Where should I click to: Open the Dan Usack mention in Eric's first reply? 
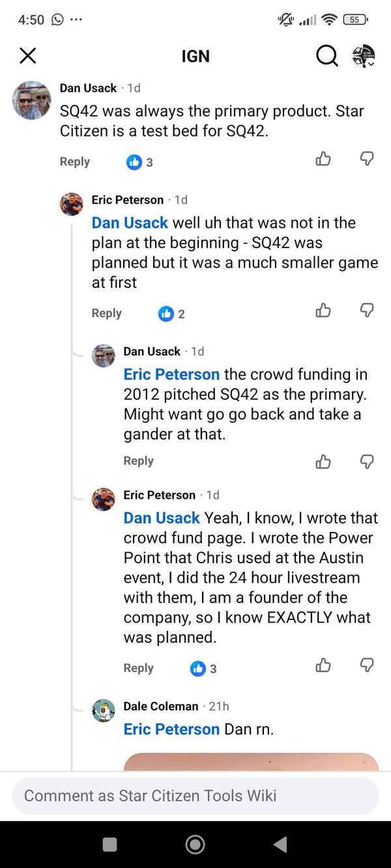(x=130, y=223)
